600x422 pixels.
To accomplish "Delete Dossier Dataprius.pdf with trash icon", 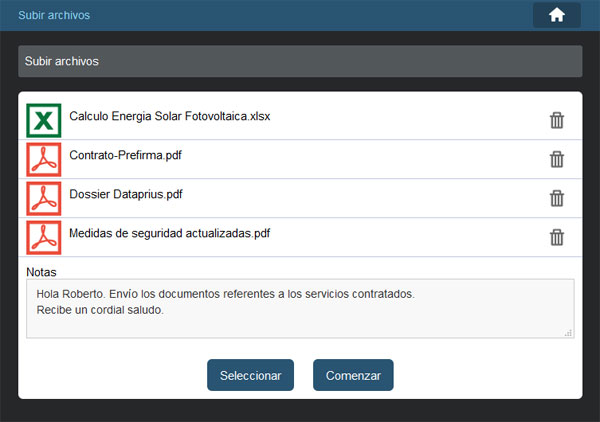I will (557, 198).
